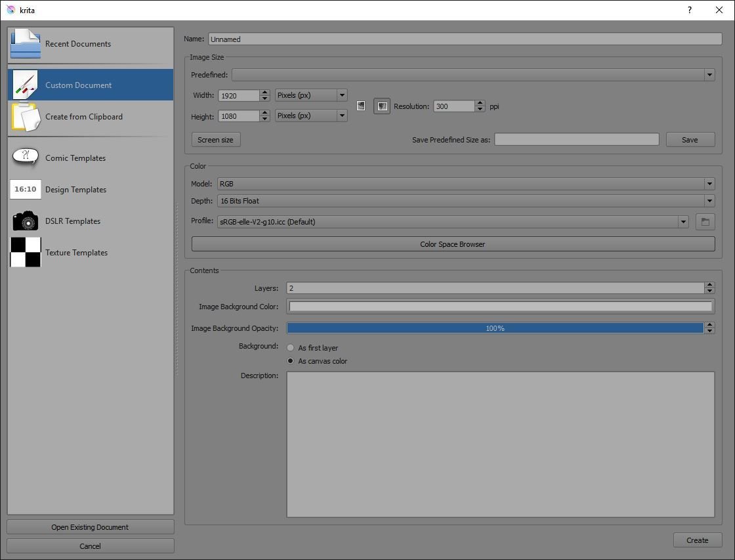Image resolution: width=735 pixels, height=560 pixels.
Task: Select landscape orientation icon button
Action: (382, 106)
